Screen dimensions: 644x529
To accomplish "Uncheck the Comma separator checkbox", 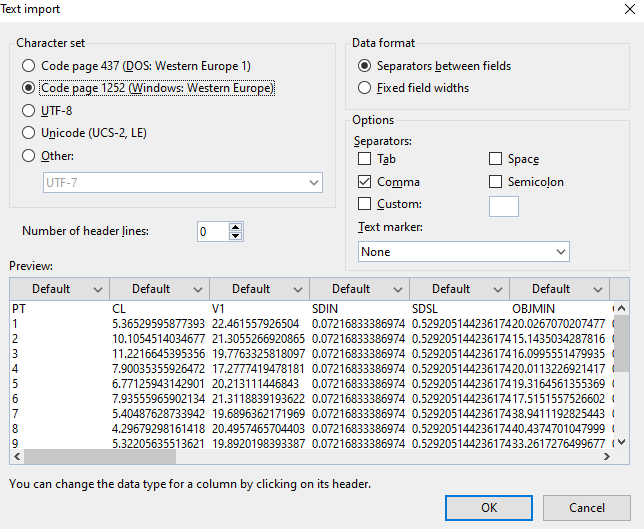I will pyautogui.click(x=365, y=182).
